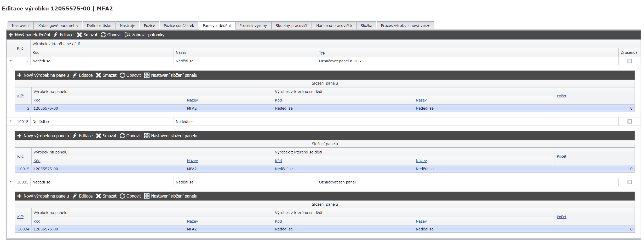Viewport: 644px width, 244px height.
Task: Collapse the 10035 panel row
Action: [11, 182]
